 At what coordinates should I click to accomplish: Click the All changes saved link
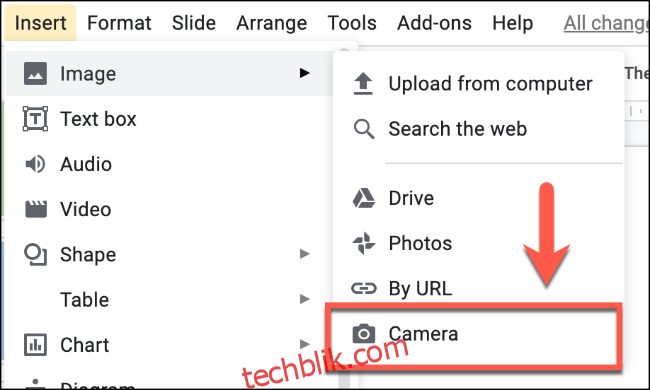click(606, 23)
